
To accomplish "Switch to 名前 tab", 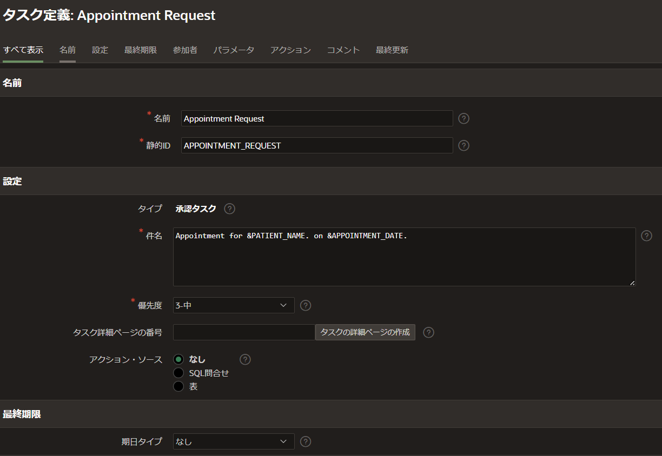I will (68, 50).
